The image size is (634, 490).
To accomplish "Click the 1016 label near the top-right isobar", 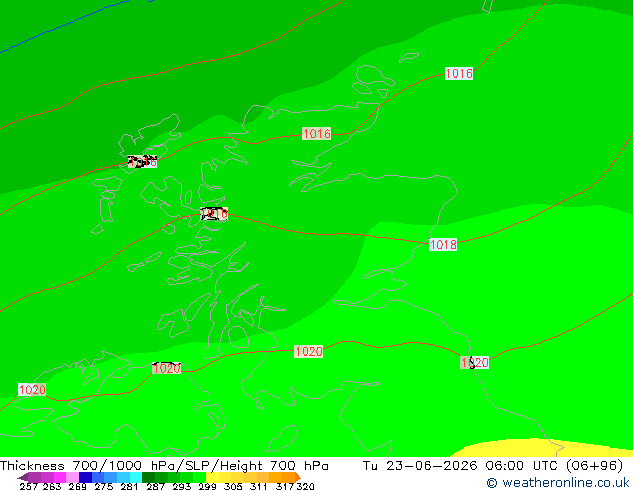I will pyautogui.click(x=459, y=74).
